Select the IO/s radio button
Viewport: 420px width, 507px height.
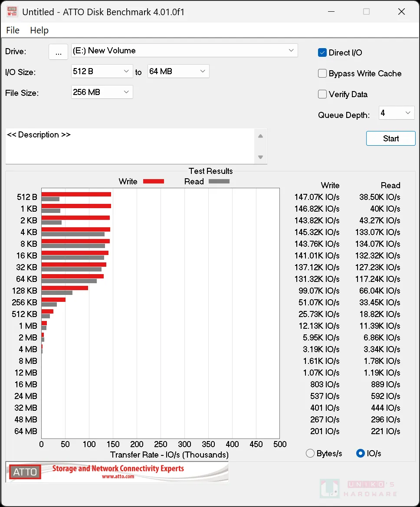(360, 453)
